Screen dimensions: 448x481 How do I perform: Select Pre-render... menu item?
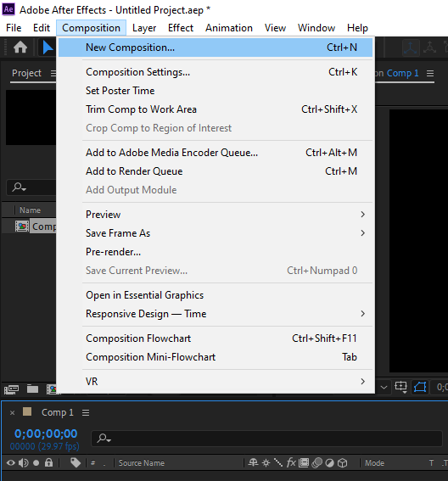click(216, 252)
